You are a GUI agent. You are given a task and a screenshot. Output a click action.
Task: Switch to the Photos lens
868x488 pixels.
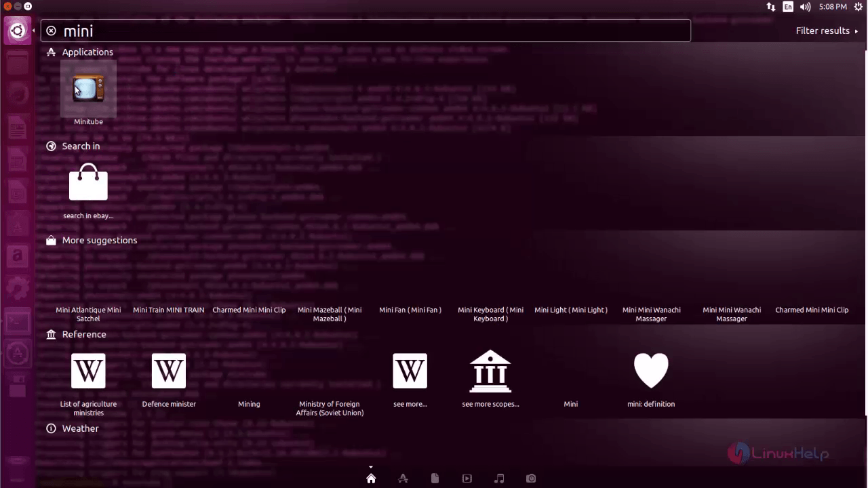531,479
